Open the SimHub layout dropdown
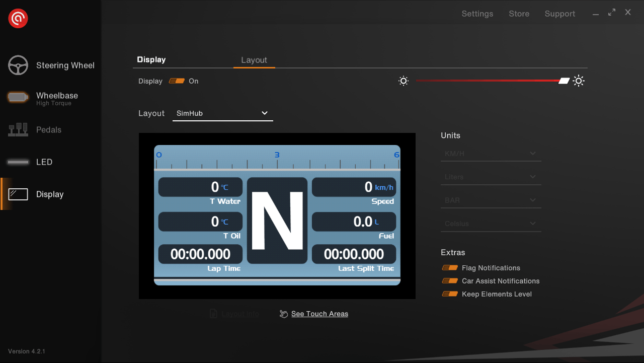 [222, 113]
